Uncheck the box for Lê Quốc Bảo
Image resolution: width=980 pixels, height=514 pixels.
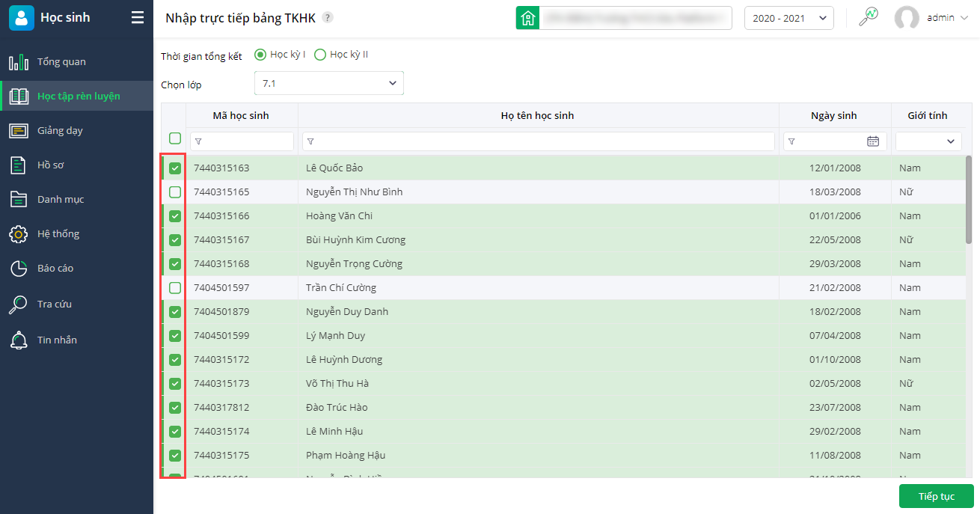tap(175, 168)
